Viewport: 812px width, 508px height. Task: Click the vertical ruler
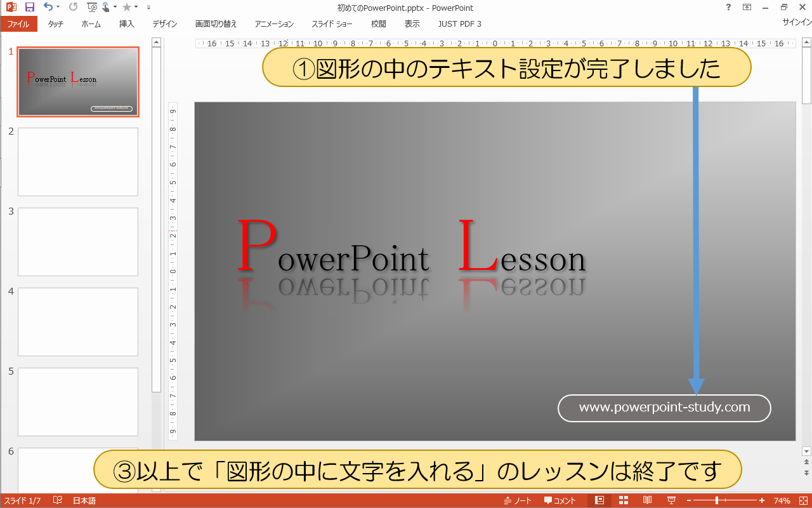(x=173, y=272)
